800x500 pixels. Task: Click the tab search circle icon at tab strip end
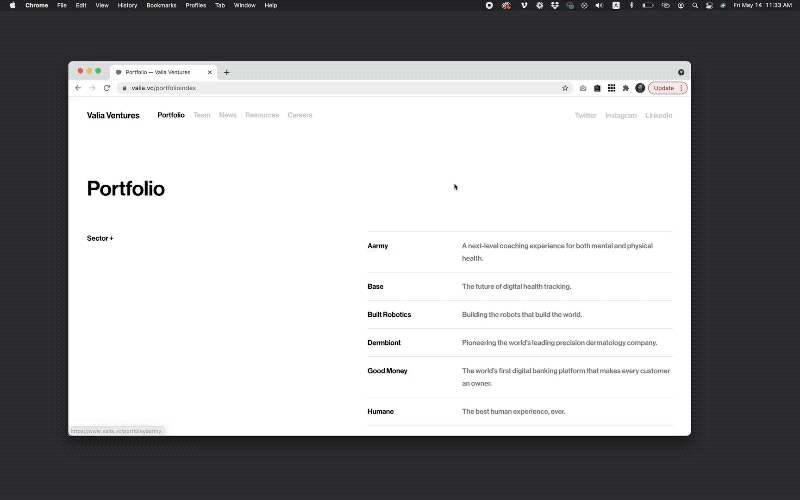click(x=681, y=72)
